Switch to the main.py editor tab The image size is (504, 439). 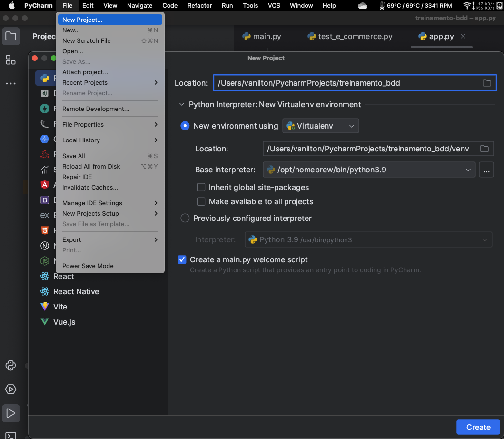pos(262,36)
